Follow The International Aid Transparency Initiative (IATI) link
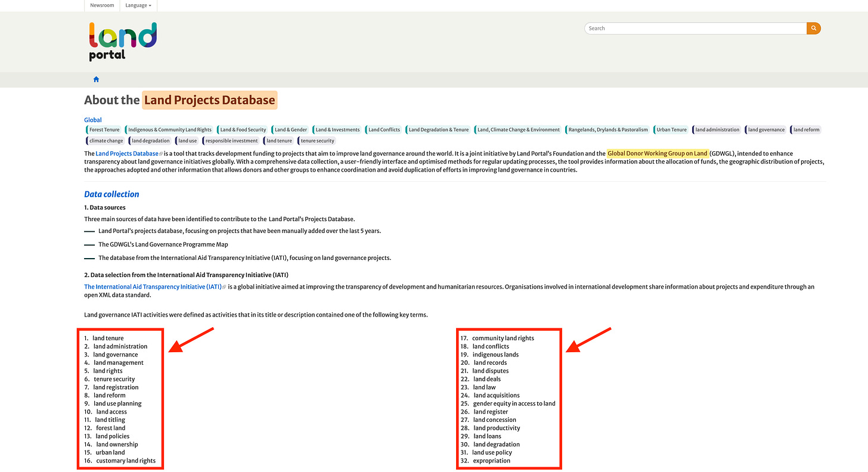 point(153,287)
